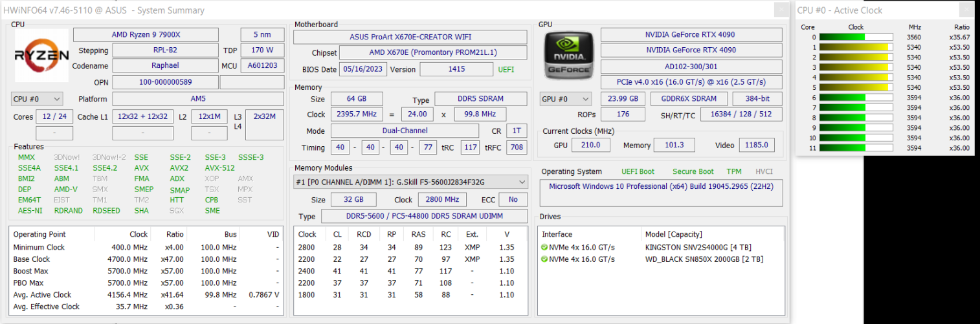Select the AD102-300/301 GPU codename field

coord(691,67)
